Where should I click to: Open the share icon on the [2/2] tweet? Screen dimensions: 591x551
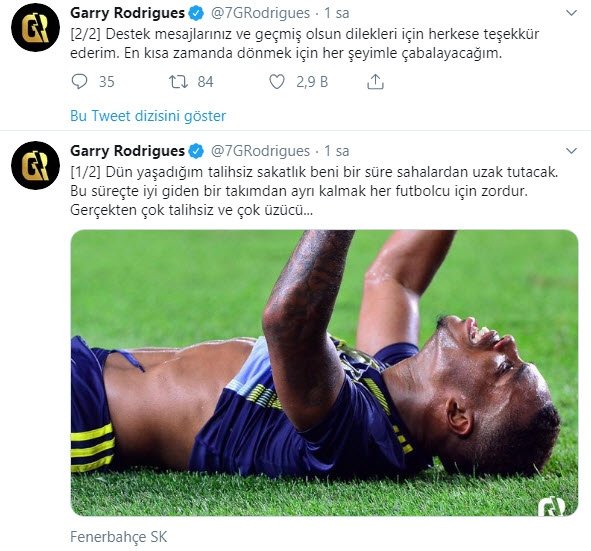click(375, 82)
